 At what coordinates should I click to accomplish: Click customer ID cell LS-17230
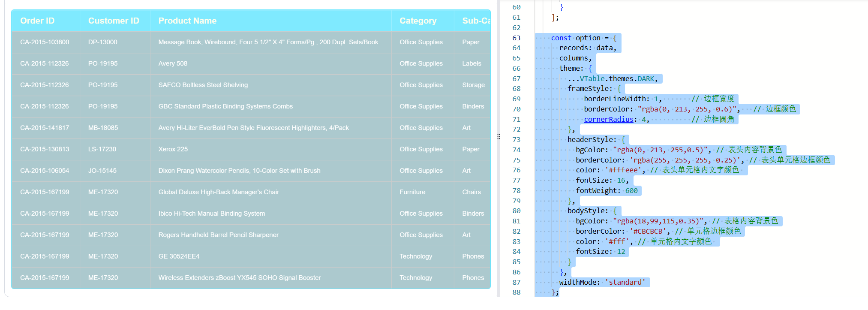click(115, 149)
